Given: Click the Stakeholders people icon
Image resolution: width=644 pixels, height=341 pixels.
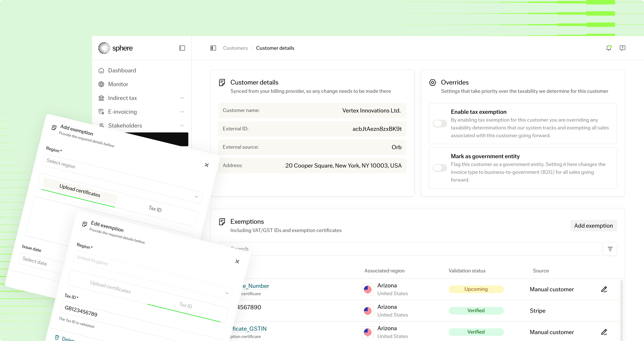Looking at the screenshot, I should coord(101,125).
